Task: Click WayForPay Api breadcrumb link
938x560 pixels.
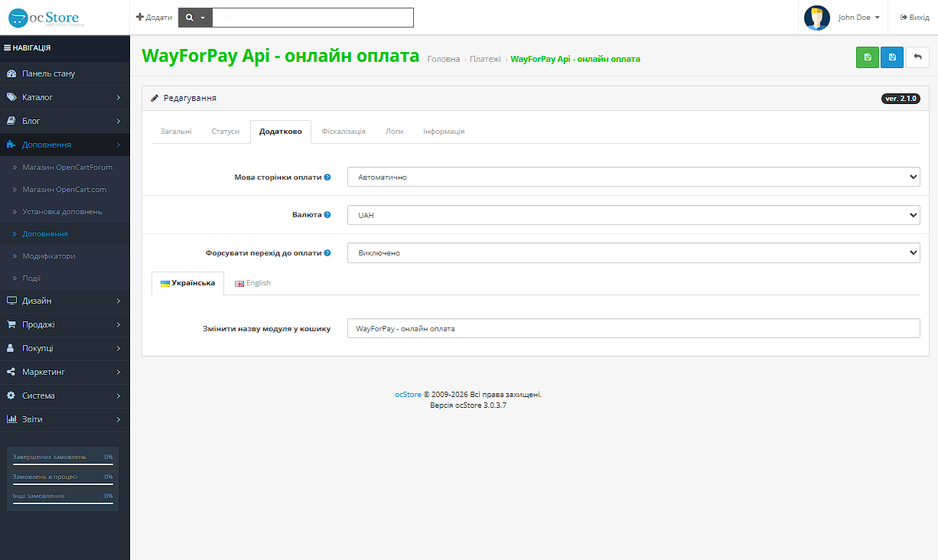Action: [575, 59]
